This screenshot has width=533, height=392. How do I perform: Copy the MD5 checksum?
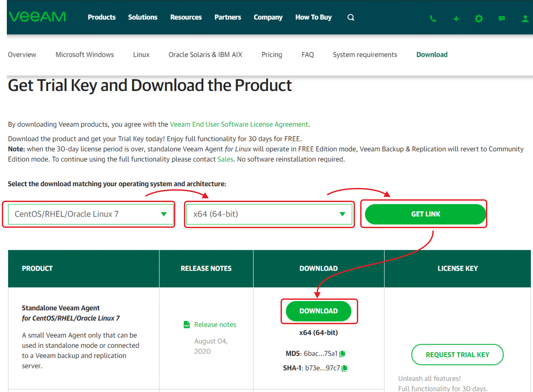(342, 354)
